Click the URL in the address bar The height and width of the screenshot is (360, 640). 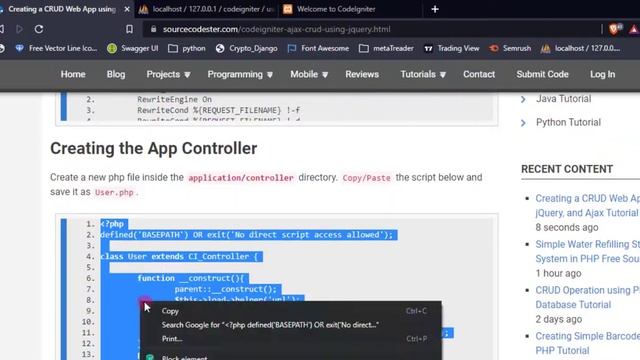click(x=276, y=29)
